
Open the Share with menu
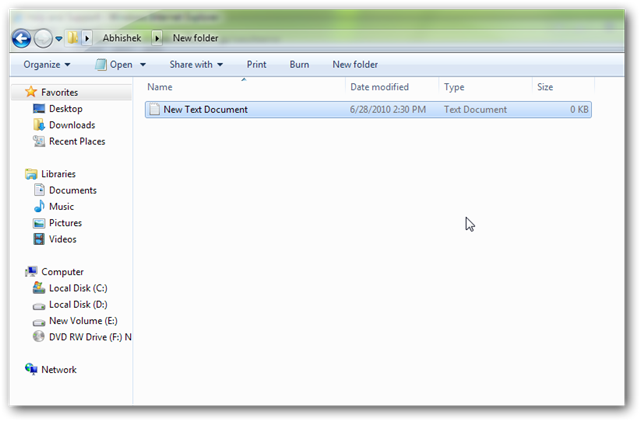click(x=196, y=65)
